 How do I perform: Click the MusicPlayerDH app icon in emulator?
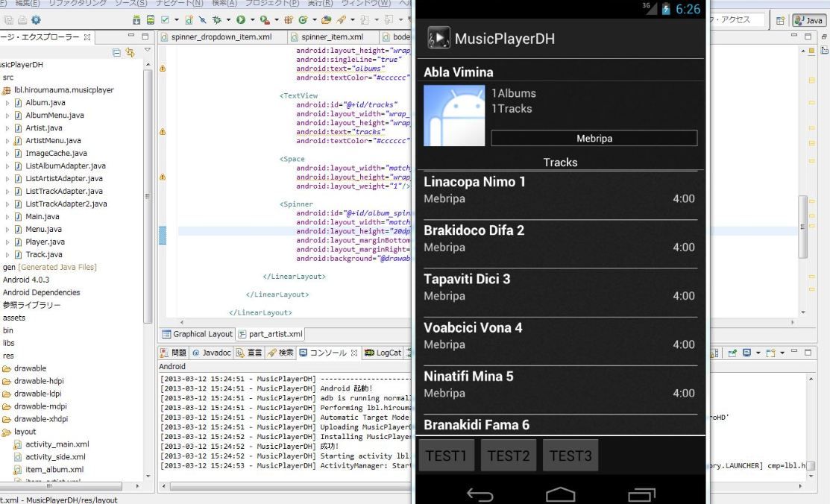click(x=438, y=38)
